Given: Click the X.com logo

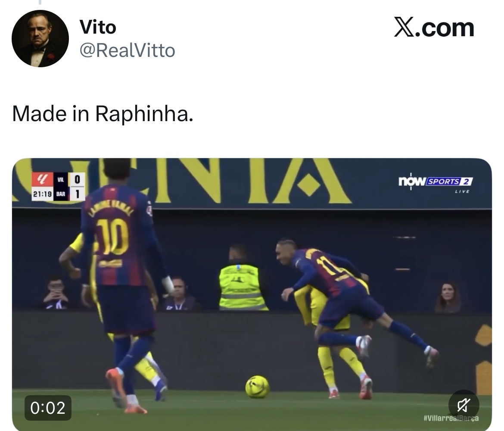Looking at the screenshot, I should click(x=434, y=28).
